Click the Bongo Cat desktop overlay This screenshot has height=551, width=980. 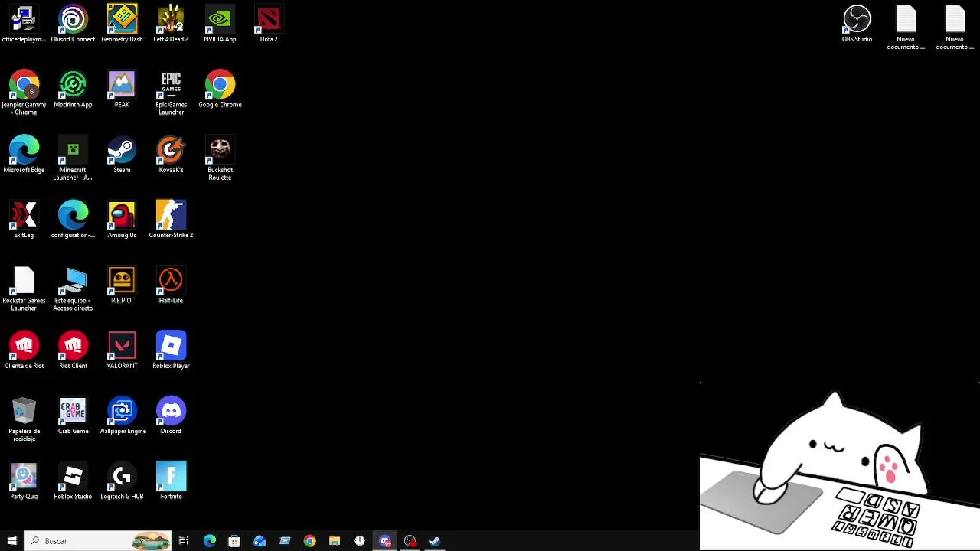840,467
